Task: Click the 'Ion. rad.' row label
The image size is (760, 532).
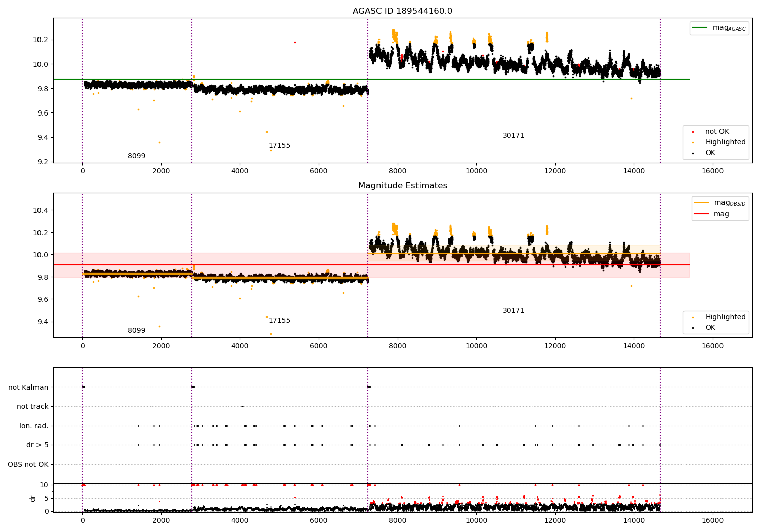Action: coord(34,426)
